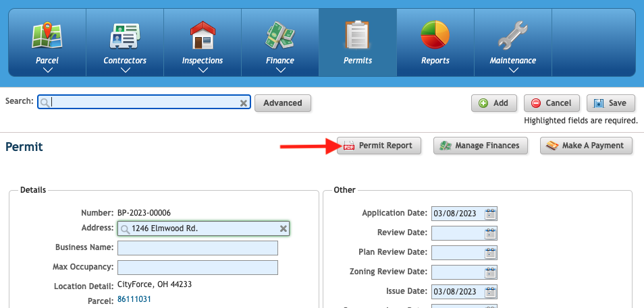
Task: Open the Maintenance menu label
Action: [x=513, y=60]
